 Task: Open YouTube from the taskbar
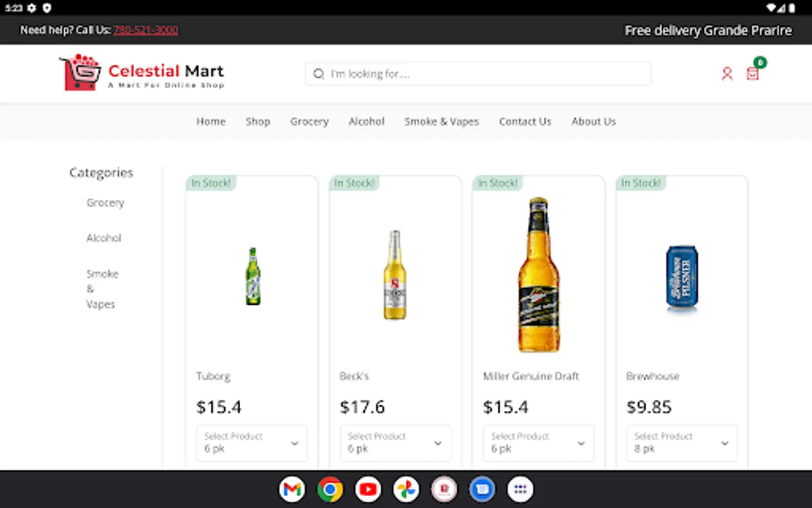pos(368,489)
